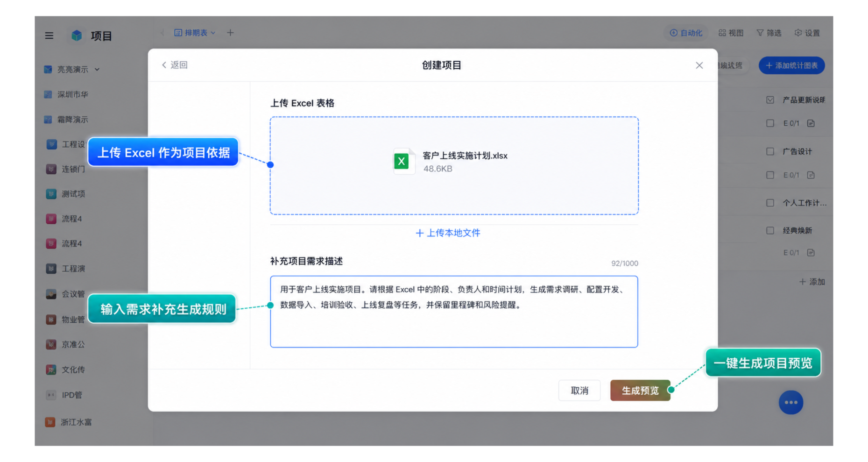Image resolution: width=868 pixels, height=462 pixels.
Task: Check the E 0/1 box under 产品更新说明
Action: (x=770, y=123)
